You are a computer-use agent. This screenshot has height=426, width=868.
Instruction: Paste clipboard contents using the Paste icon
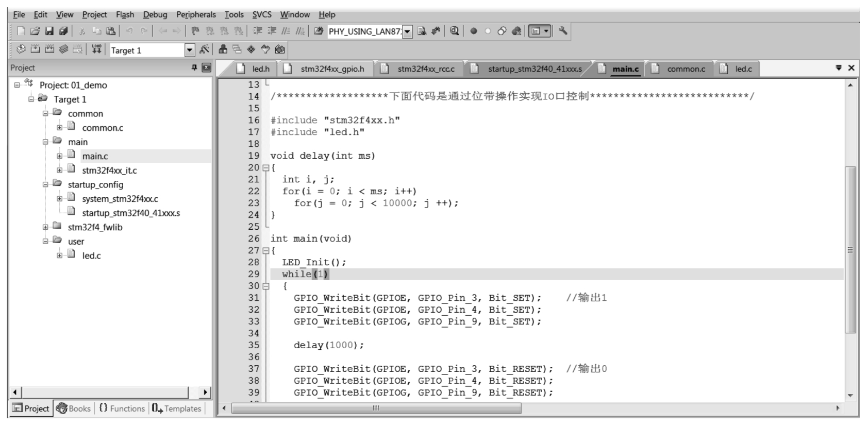tap(110, 31)
